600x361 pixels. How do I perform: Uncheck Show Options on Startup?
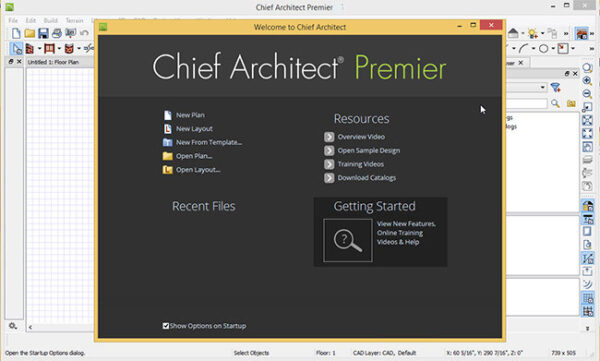[166, 326]
